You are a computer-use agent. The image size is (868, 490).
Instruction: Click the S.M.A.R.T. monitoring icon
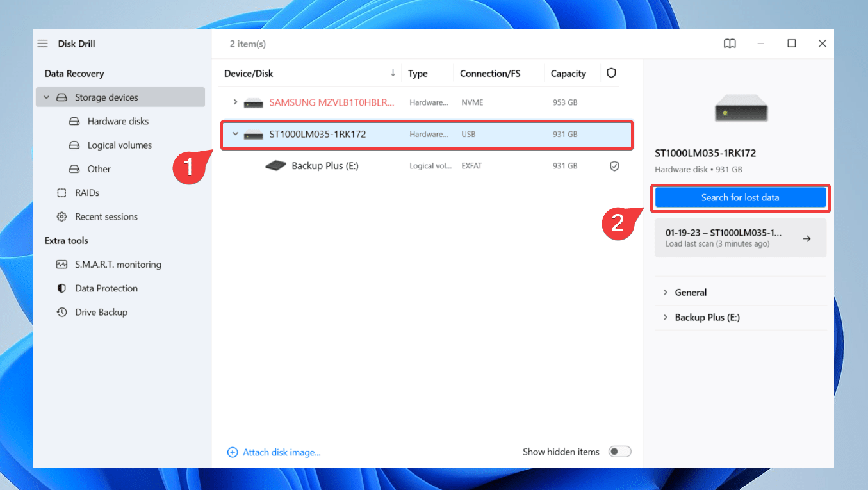click(61, 265)
